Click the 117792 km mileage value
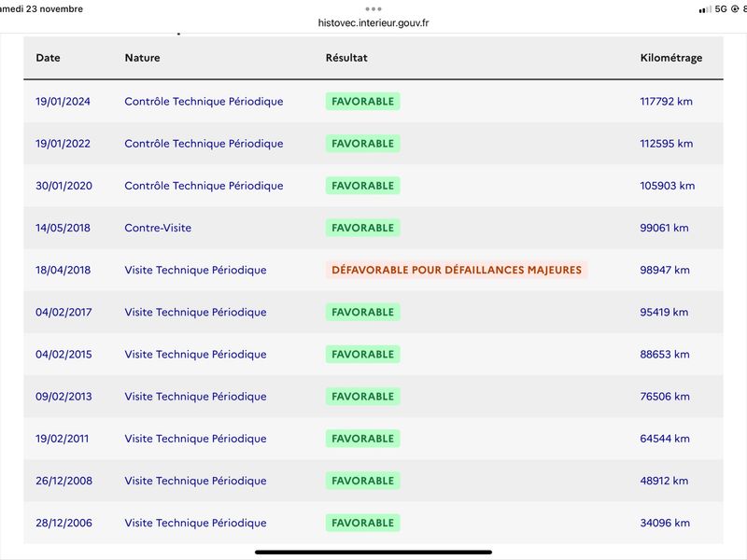Viewport: 747px width, 560px height. coord(666,102)
